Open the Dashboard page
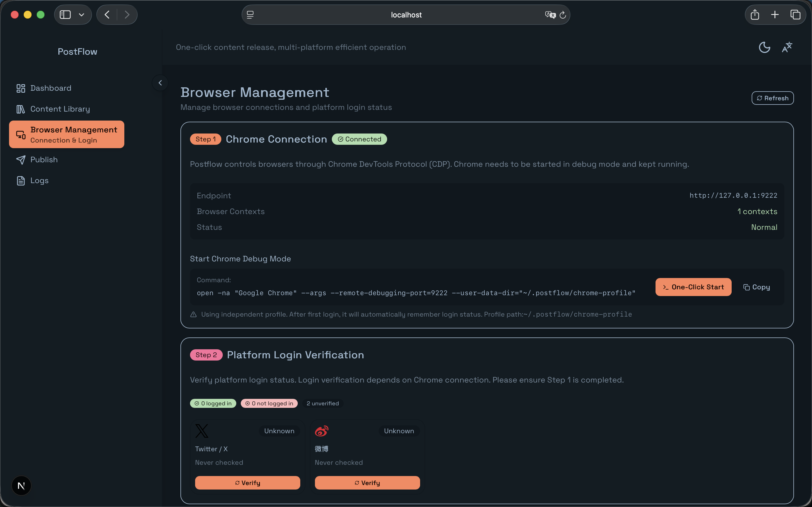 pos(51,88)
